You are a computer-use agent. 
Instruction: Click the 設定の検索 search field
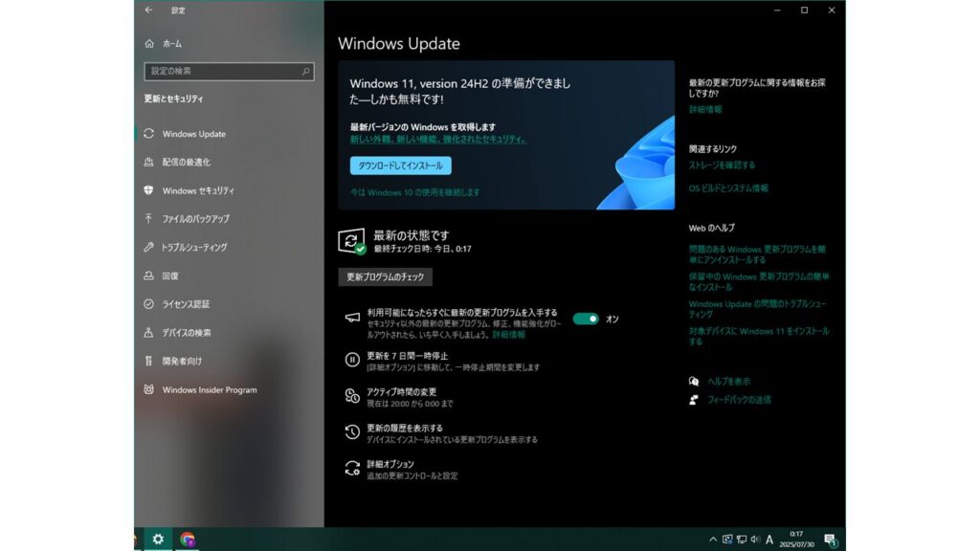[x=229, y=71]
